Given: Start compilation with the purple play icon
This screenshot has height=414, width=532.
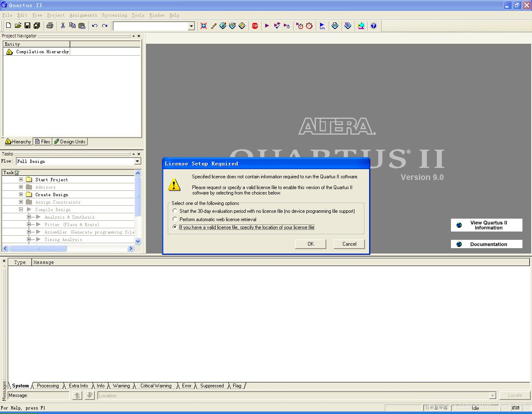Looking at the screenshot, I should (267, 26).
